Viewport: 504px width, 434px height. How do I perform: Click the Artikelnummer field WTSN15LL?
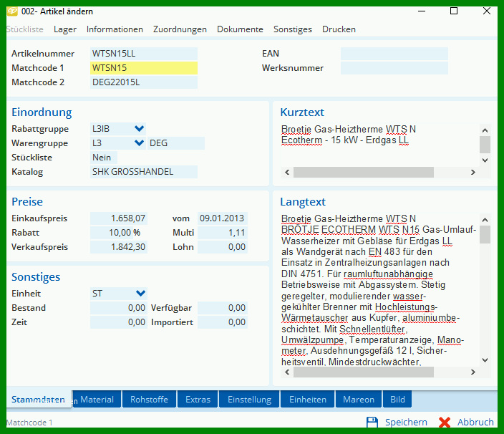(x=144, y=54)
